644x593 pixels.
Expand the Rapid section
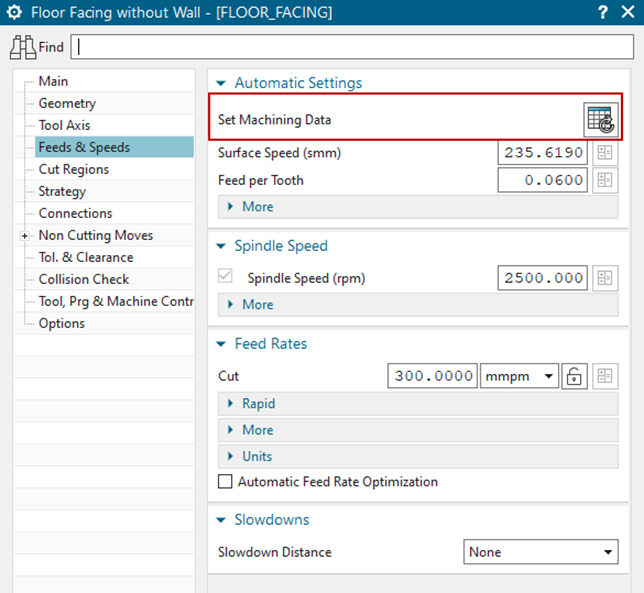[x=258, y=404]
